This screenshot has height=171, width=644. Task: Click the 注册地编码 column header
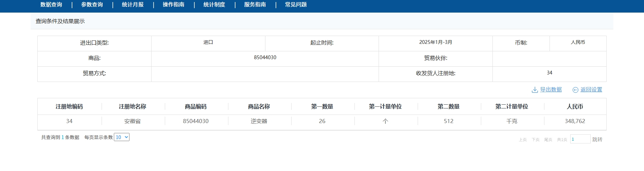coord(69,106)
